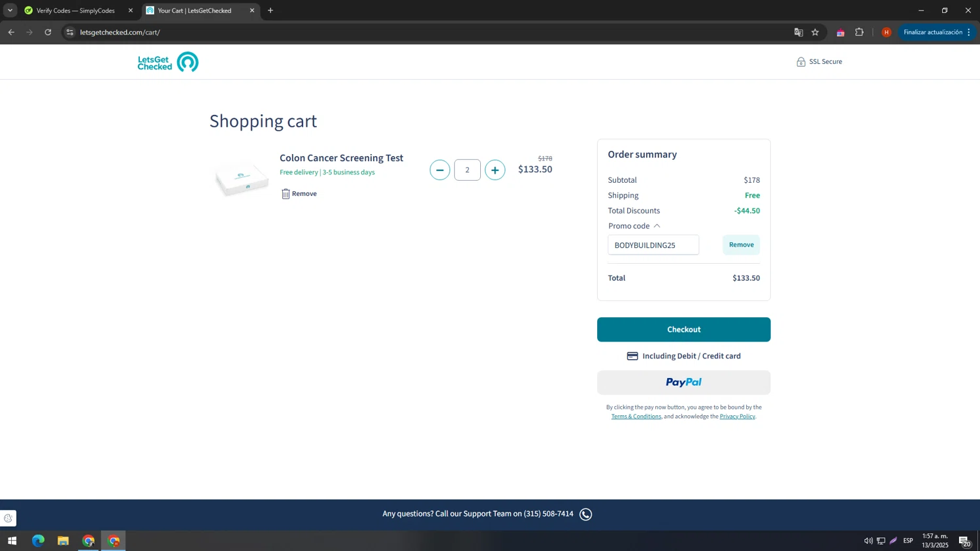The width and height of the screenshot is (980, 551).
Task: Click the feather-shaped tray icon
Action: pyautogui.click(x=893, y=541)
